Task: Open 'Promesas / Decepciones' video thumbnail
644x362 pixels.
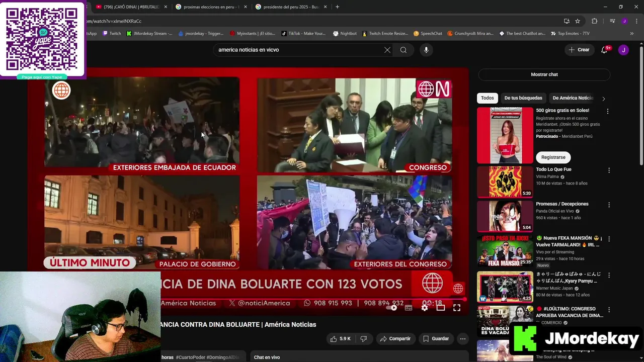Action: (505, 216)
